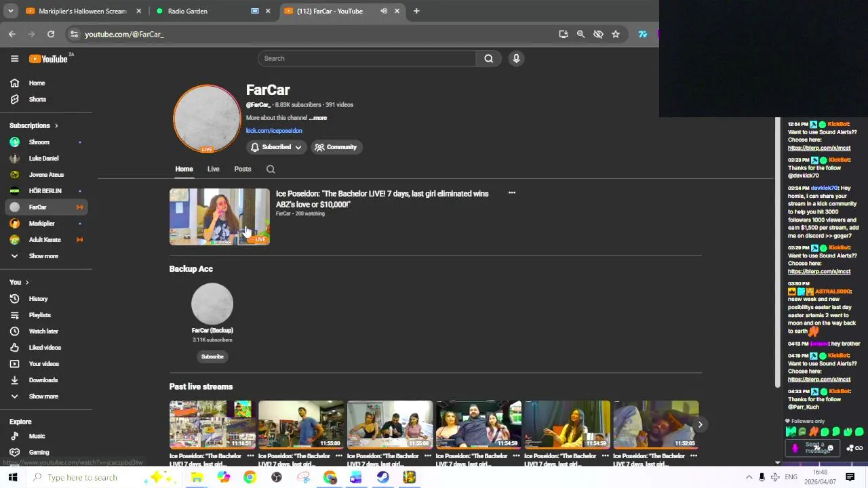
Task: Open past stream thumbnail with 11:16:51 duration
Action: coord(212,425)
